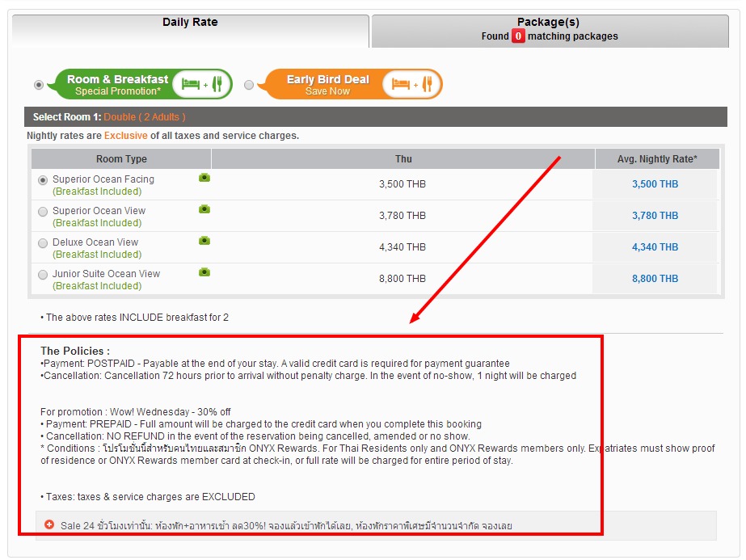Select the Early Bird Deal radio button

click(x=249, y=85)
